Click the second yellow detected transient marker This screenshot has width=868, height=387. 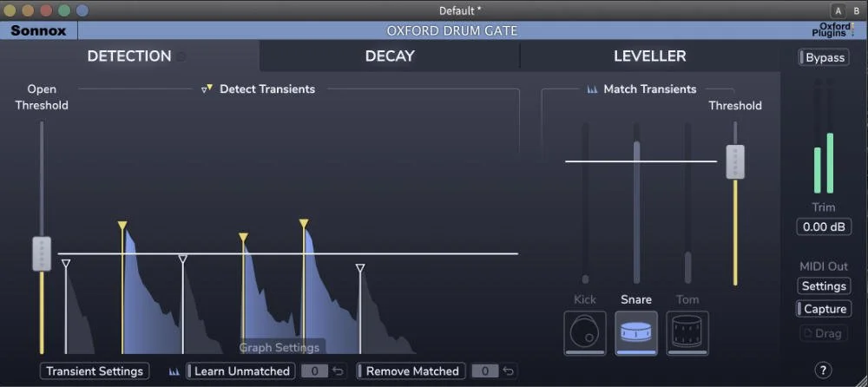(x=243, y=238)
